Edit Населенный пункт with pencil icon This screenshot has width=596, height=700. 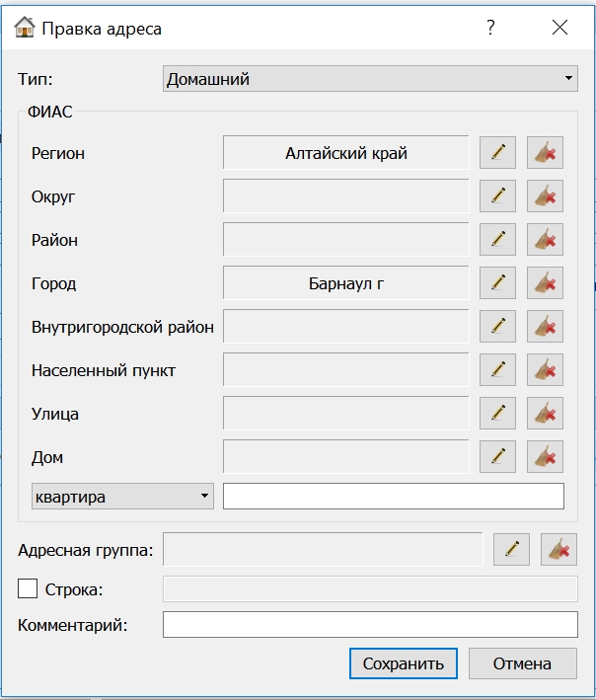497,369
